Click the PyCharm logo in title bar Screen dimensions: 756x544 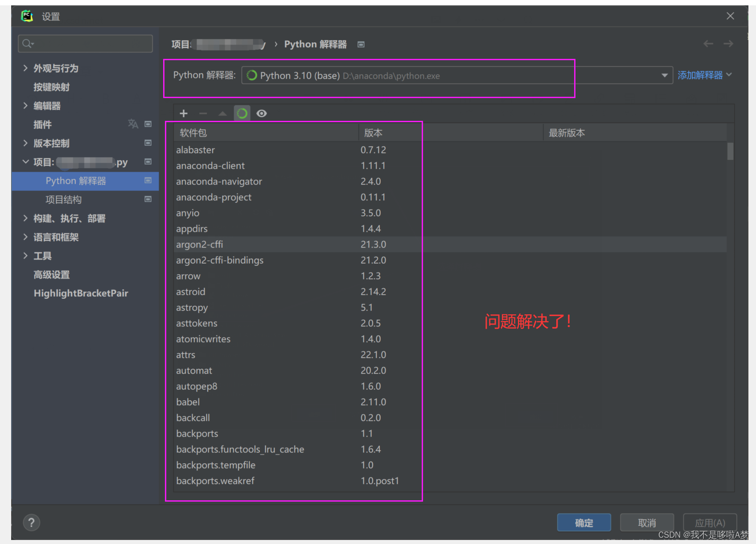point(27,16)
